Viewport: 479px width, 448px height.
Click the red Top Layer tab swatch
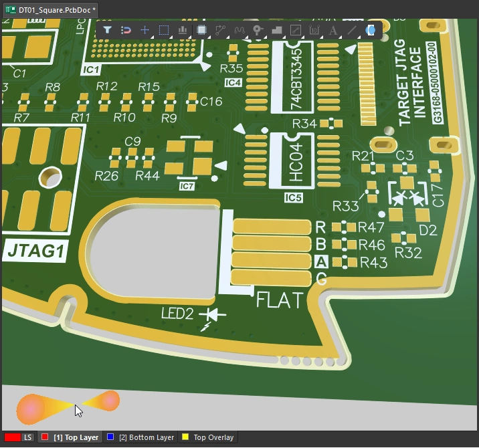45,437
